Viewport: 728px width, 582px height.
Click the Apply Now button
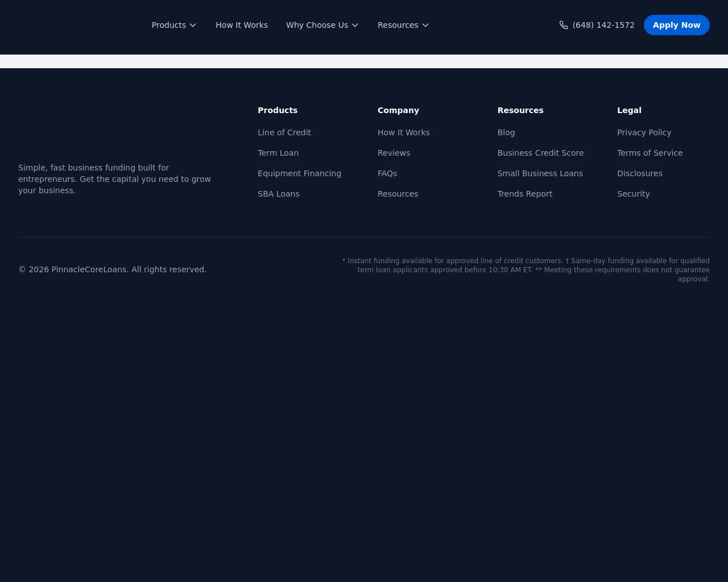(x=677, y=25)
